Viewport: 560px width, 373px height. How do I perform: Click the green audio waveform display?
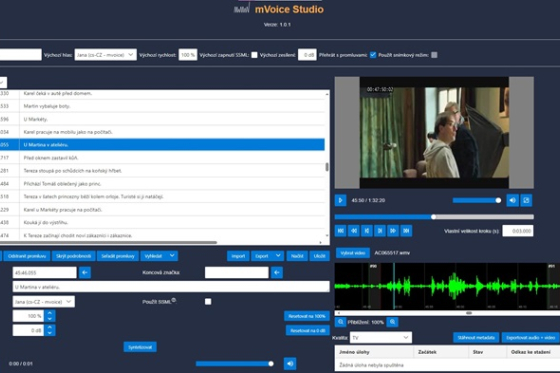[x=447, y=286]
